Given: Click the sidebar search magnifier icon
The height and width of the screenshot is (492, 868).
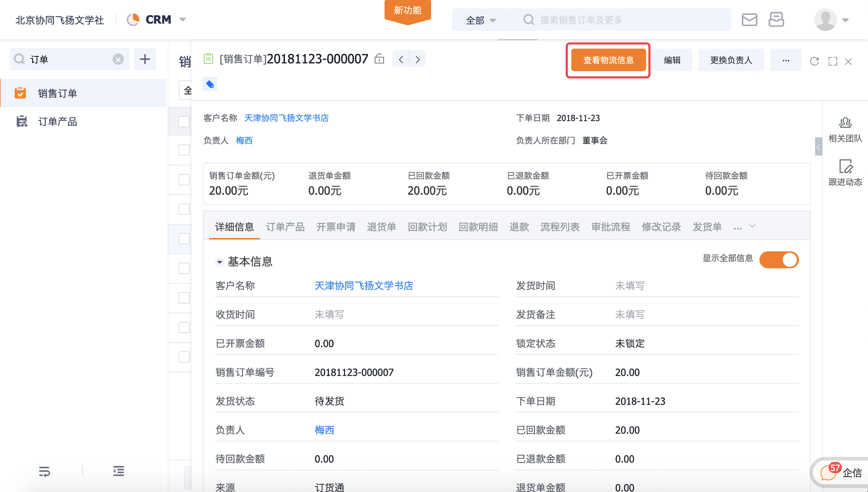Looking at the screenshot, I should point(19,59).
